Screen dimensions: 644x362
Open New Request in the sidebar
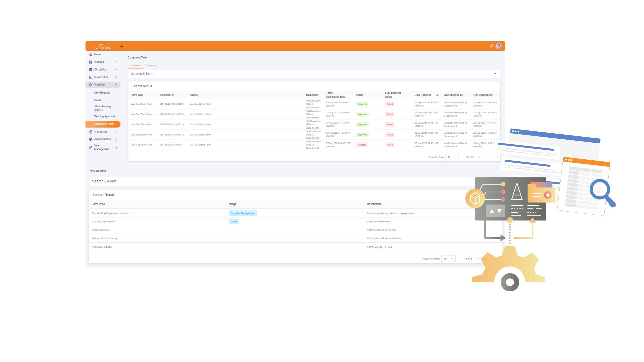tap(102, 93)
